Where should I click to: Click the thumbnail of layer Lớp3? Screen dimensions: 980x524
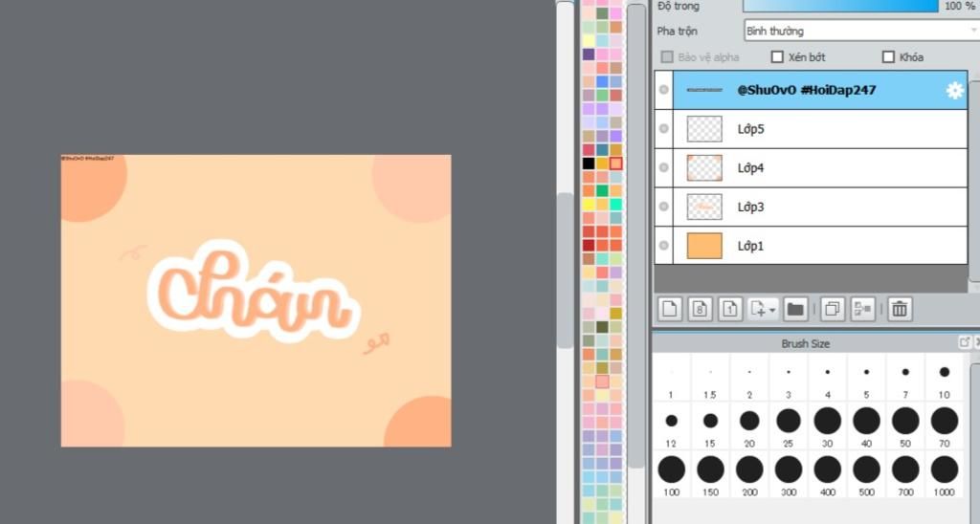[x=704, y=207]
